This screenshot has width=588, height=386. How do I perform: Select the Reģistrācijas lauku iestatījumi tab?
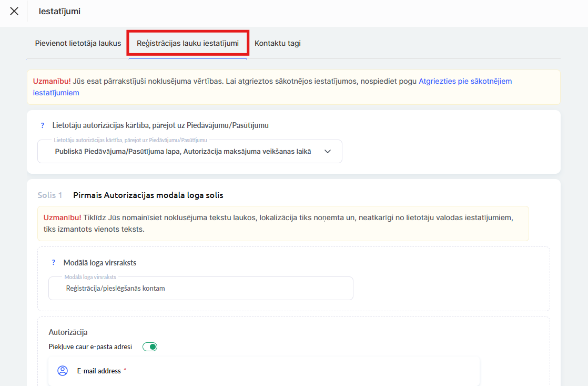(188, 43)
